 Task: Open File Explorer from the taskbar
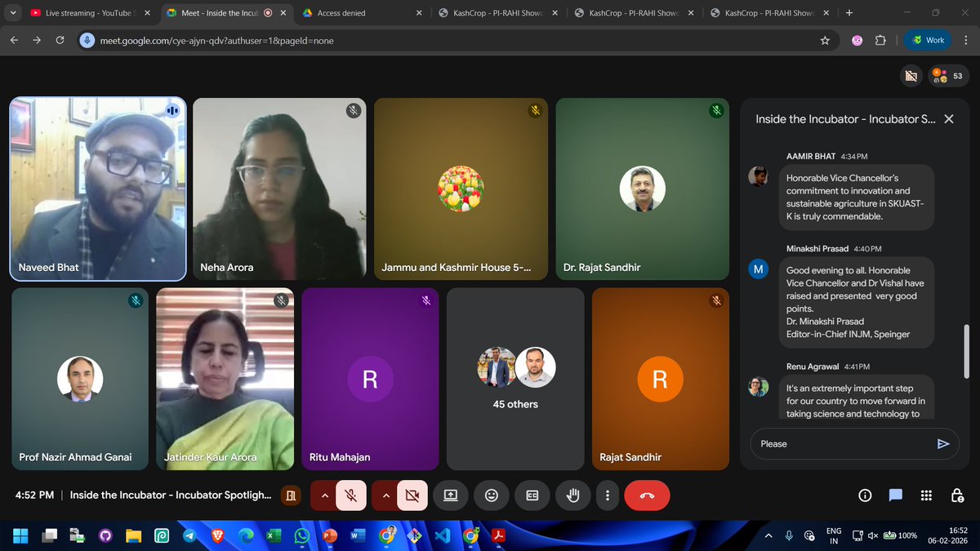(x=133, y=535)
